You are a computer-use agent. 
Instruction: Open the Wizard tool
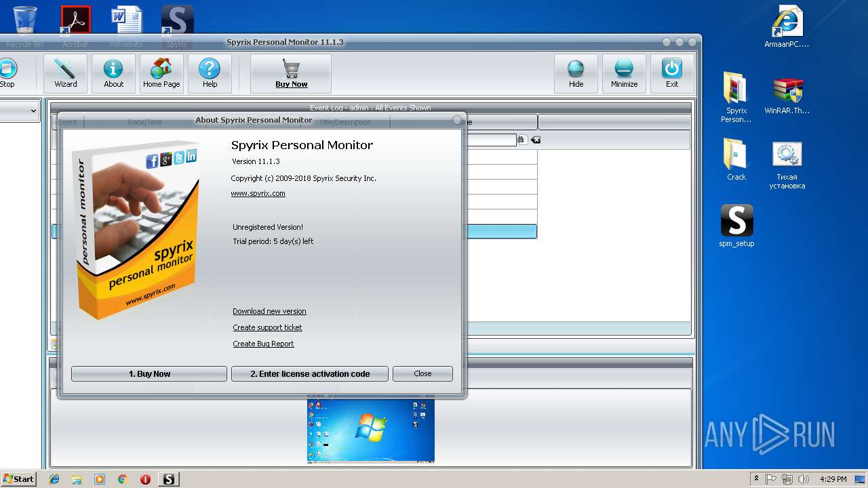pyautogui.click(x=66, y=73)
